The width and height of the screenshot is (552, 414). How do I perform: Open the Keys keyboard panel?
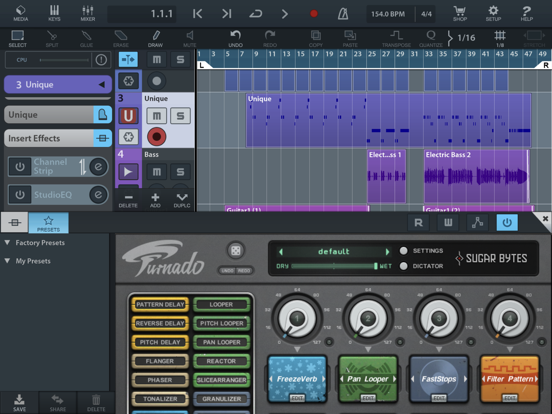[x=54, y=13]
